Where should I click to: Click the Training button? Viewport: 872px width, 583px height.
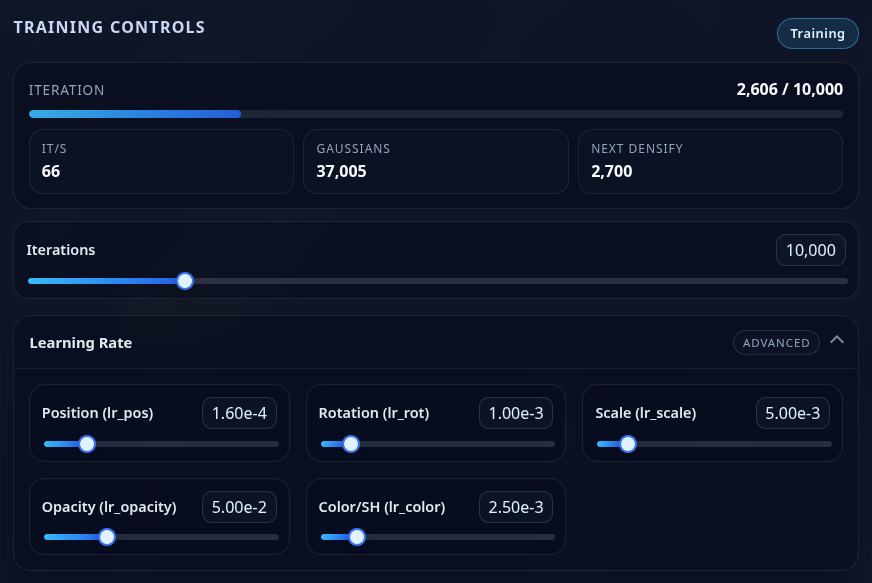(817, 33)
